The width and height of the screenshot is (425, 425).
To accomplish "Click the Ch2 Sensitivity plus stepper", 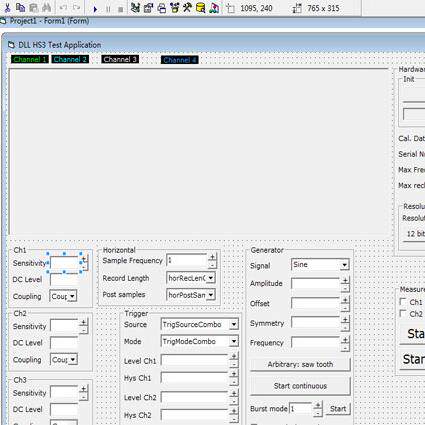I will (x=83, y=322).
